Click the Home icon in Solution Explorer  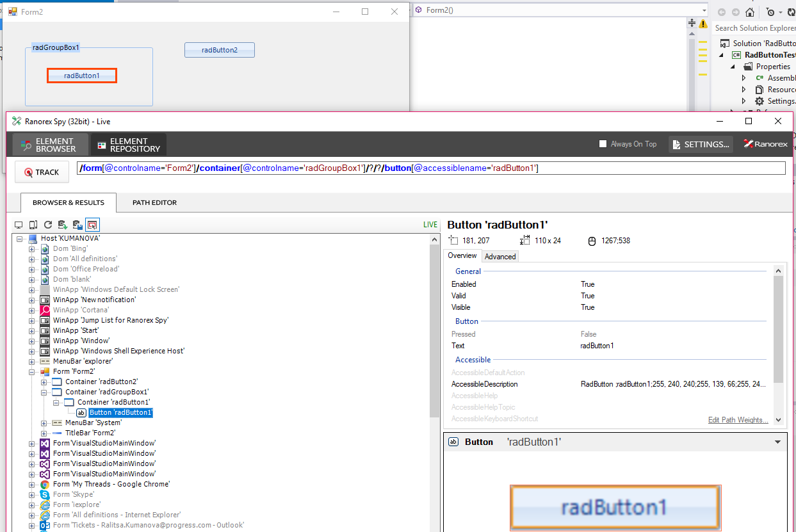[750, 12]
